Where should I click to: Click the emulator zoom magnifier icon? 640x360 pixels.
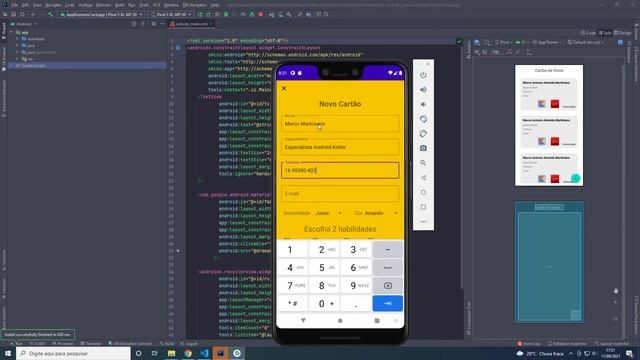point(423,163)
